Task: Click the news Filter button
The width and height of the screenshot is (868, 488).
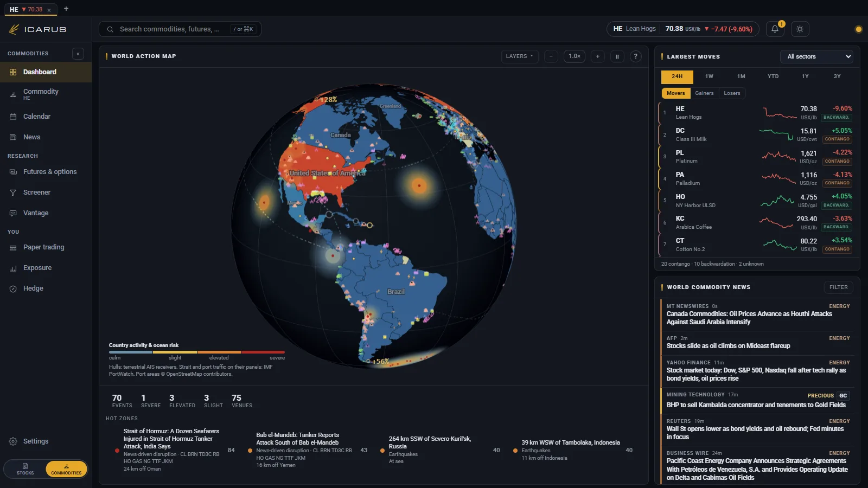Action: click(838, 287)
